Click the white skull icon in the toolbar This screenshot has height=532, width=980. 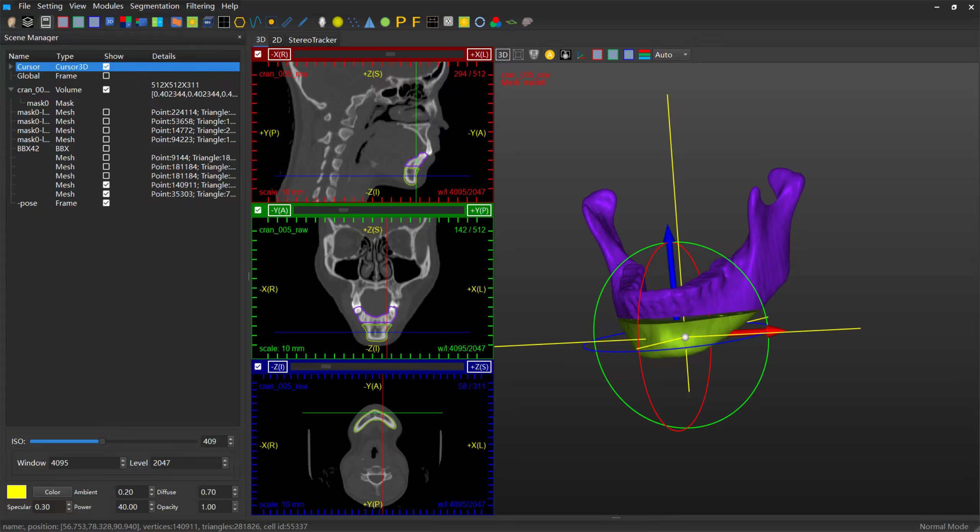(x=322, y=22)
